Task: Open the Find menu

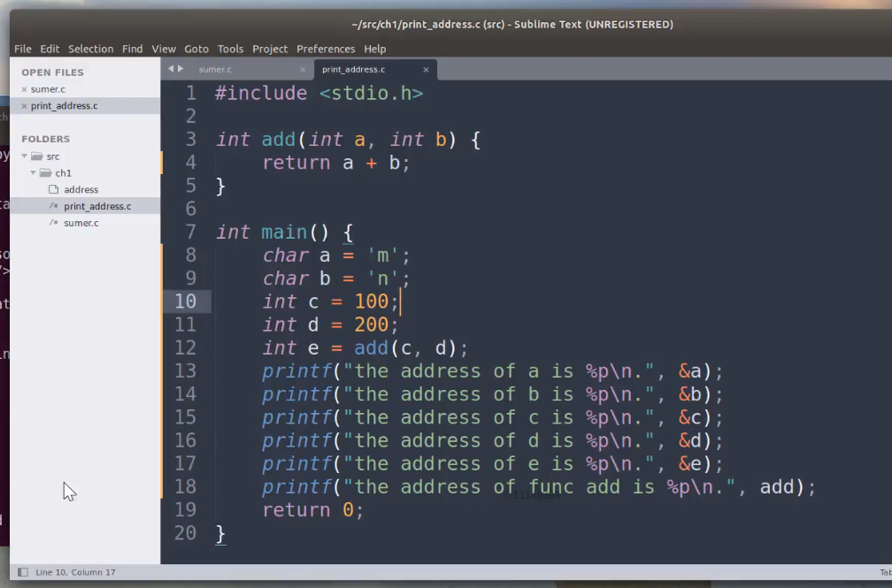Action: (x=132, y=49)
